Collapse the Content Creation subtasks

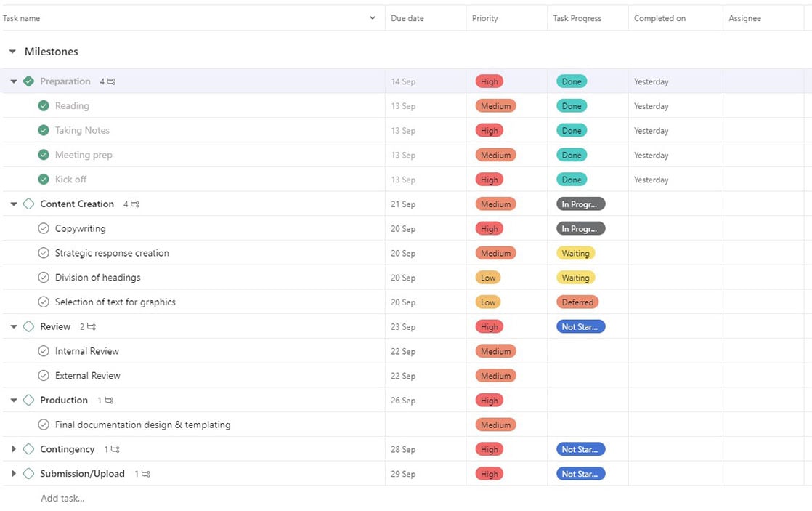tap(14, 204)
